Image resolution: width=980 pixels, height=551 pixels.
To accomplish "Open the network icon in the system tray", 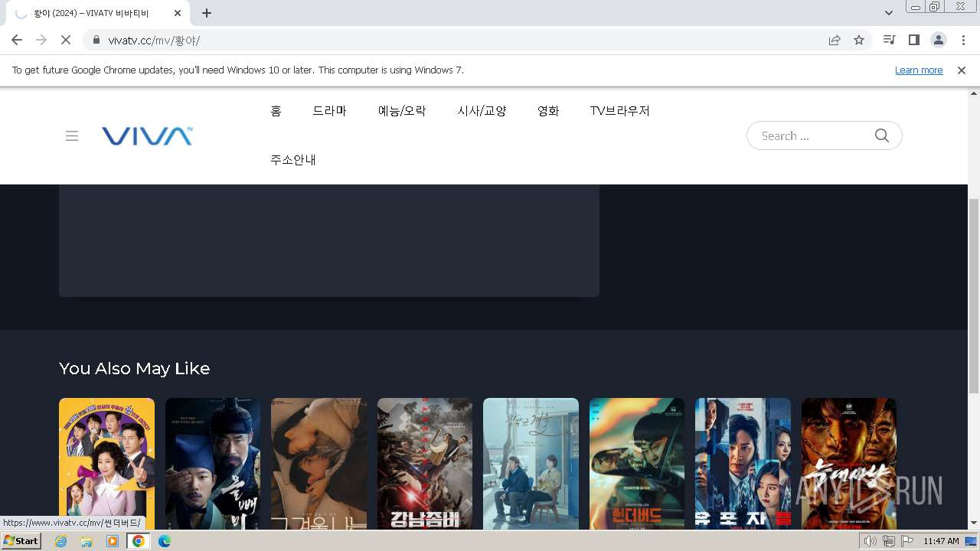I will pyautogui.click(x=889, y=541).
